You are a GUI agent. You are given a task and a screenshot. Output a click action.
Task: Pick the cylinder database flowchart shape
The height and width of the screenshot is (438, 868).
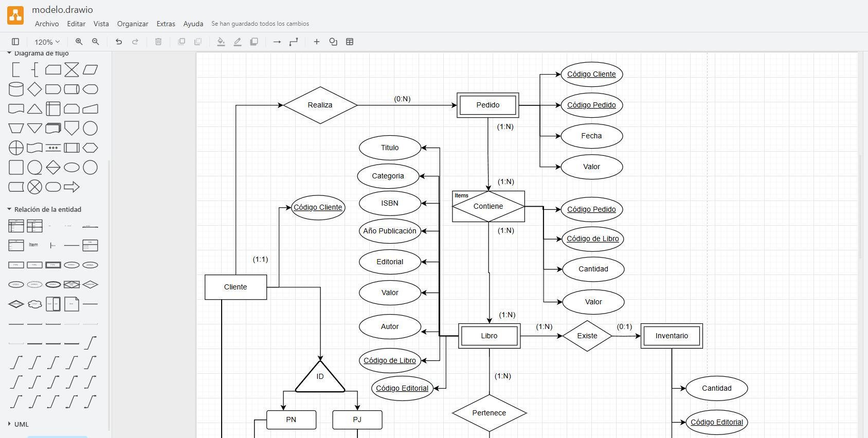tap(16, 89)
